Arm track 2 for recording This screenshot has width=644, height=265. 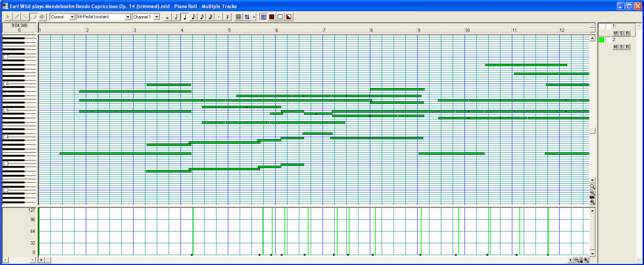(x=627, y=47)
